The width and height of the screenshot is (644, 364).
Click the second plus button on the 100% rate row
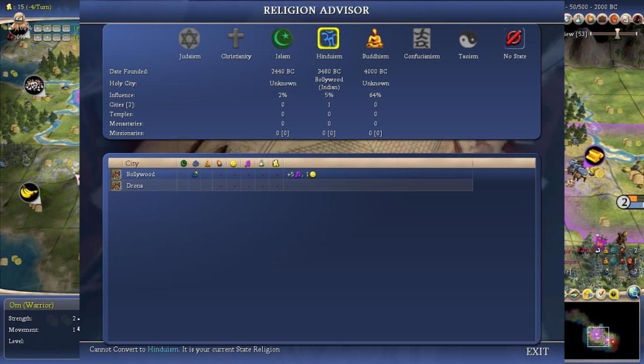47,28
